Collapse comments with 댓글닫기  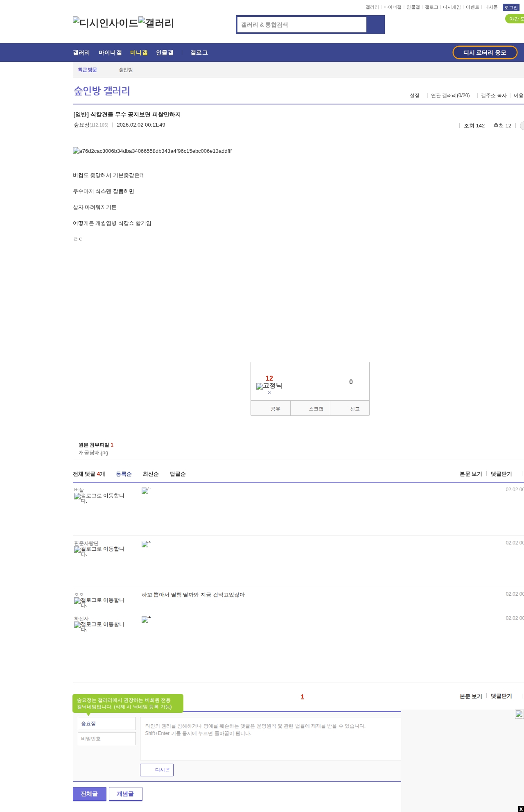(x=501, y=474)
